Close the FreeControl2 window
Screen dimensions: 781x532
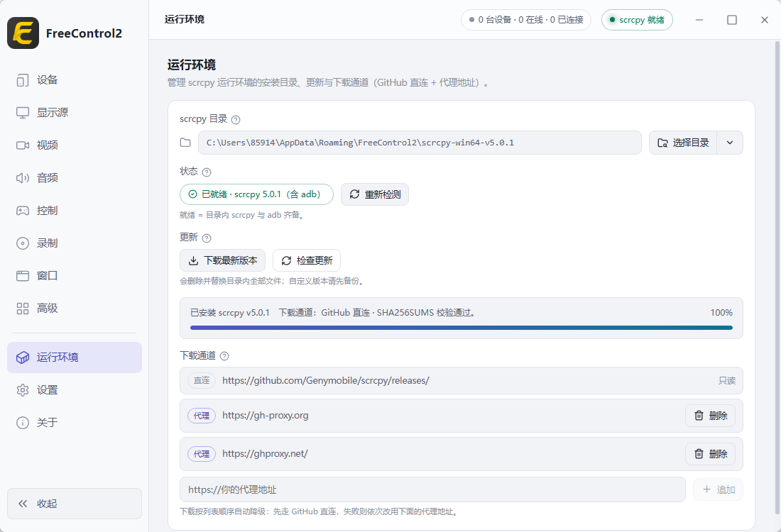[x=765, y=20]
